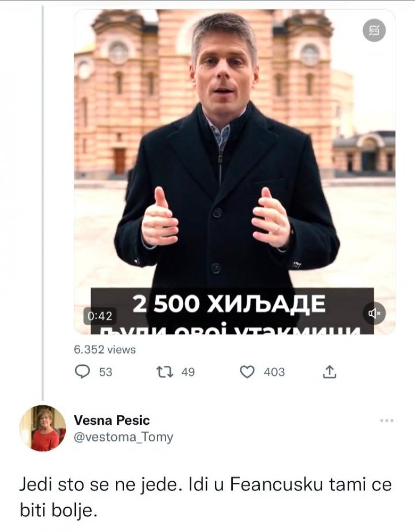The image size is (415, 532).
Task: Click the 49 retweets count
Action: (x=188, y=372)
